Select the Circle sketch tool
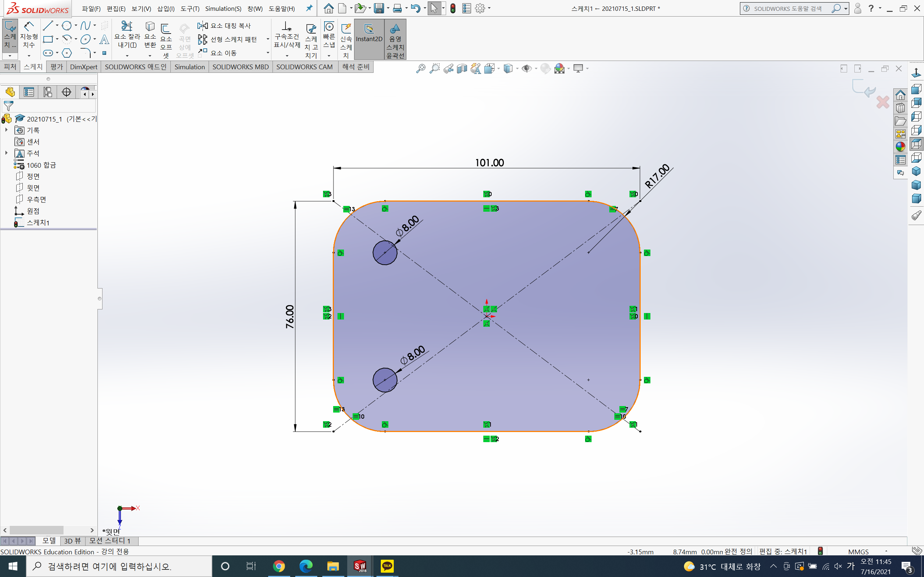 coord(67,26)
